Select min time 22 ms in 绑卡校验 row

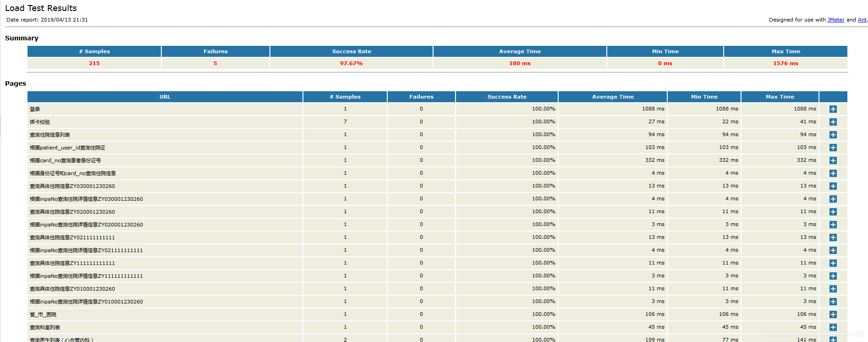704,121
